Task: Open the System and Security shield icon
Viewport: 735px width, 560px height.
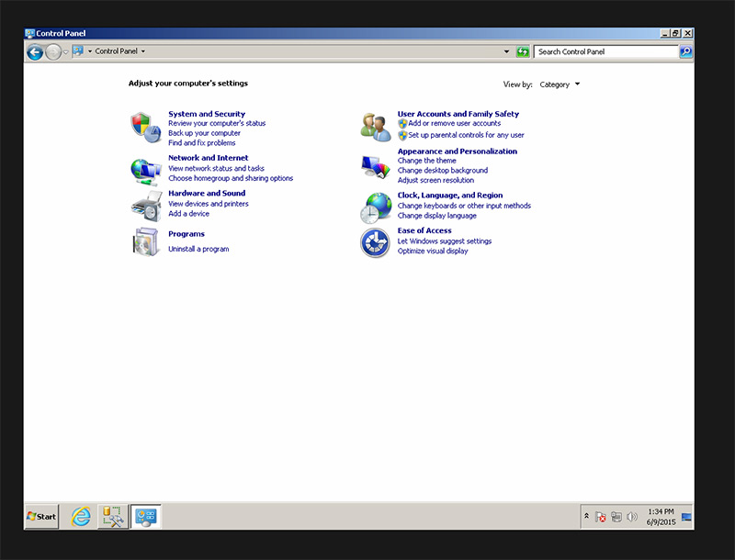Action: pos(145,128)
